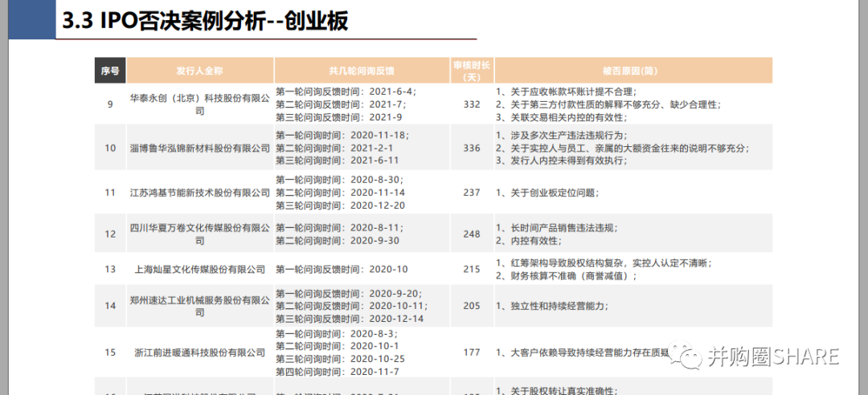Select the "发行人全称" column header
Screen dimensions: 868x395
200,71
